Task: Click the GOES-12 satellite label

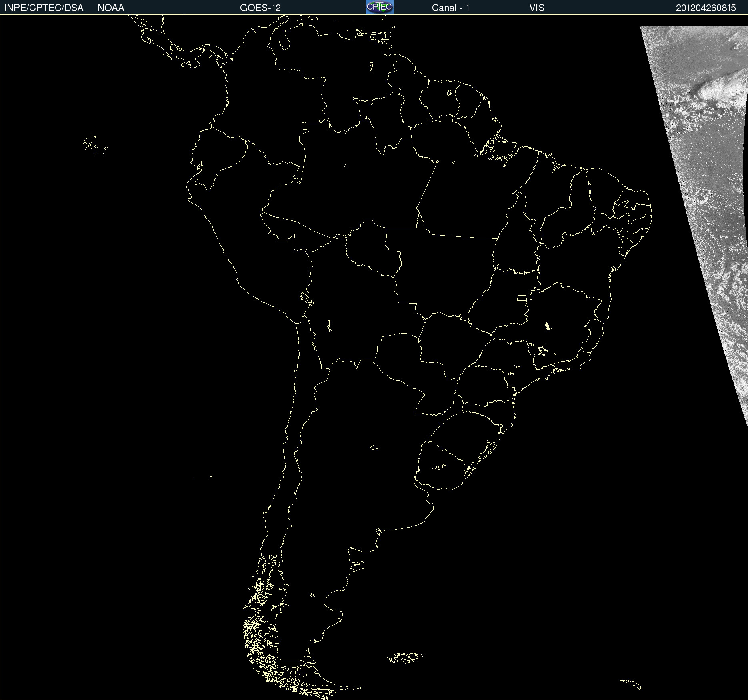Action: (x=260, y=8)
